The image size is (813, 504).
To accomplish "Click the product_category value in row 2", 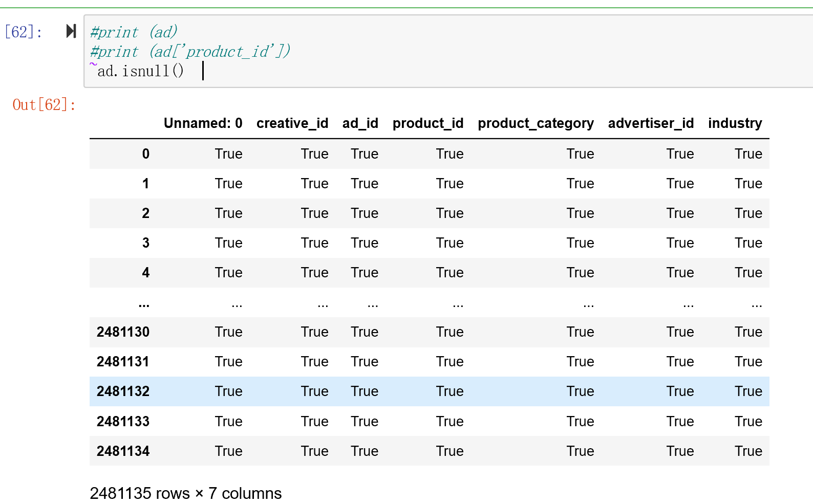I will coord(580,213).
